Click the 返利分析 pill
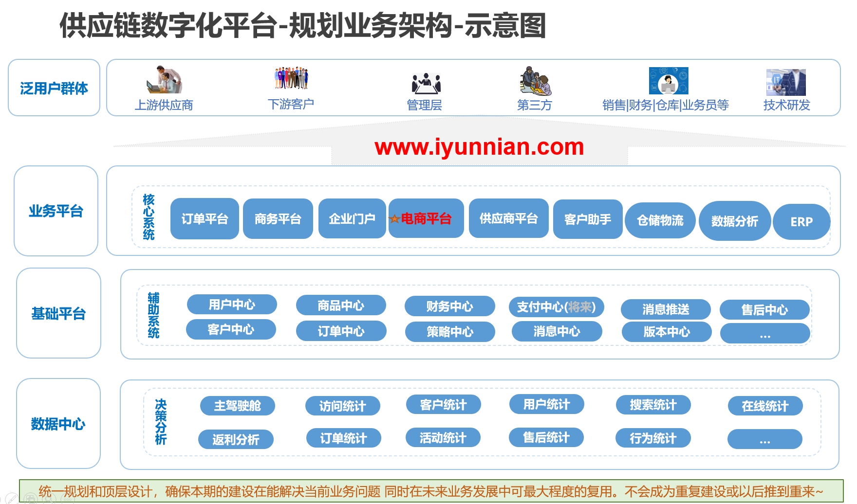The width and height of the screenshot is (857, 504). point(236,440)
